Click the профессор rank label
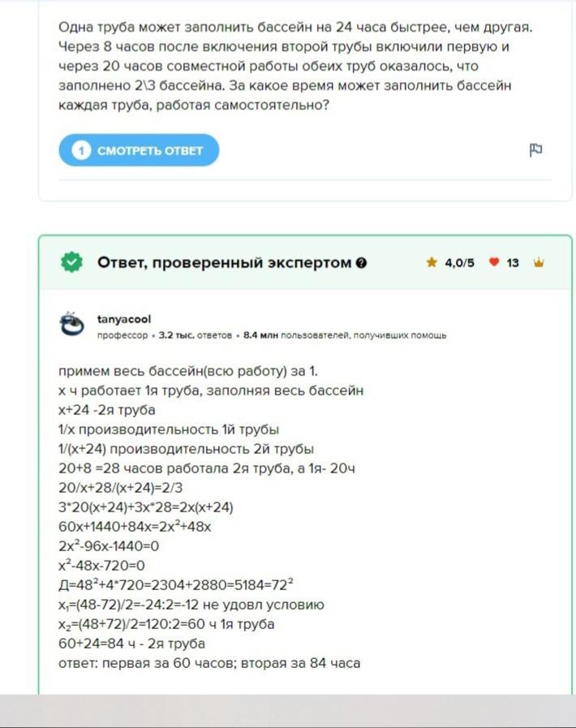576x728 pixels. tap(123, 335)
